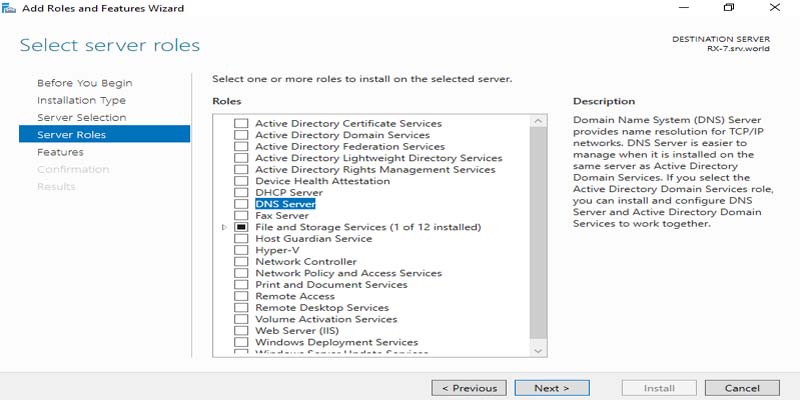
Task: Maximize the wizard window
Action: click(x=729, y=8)
